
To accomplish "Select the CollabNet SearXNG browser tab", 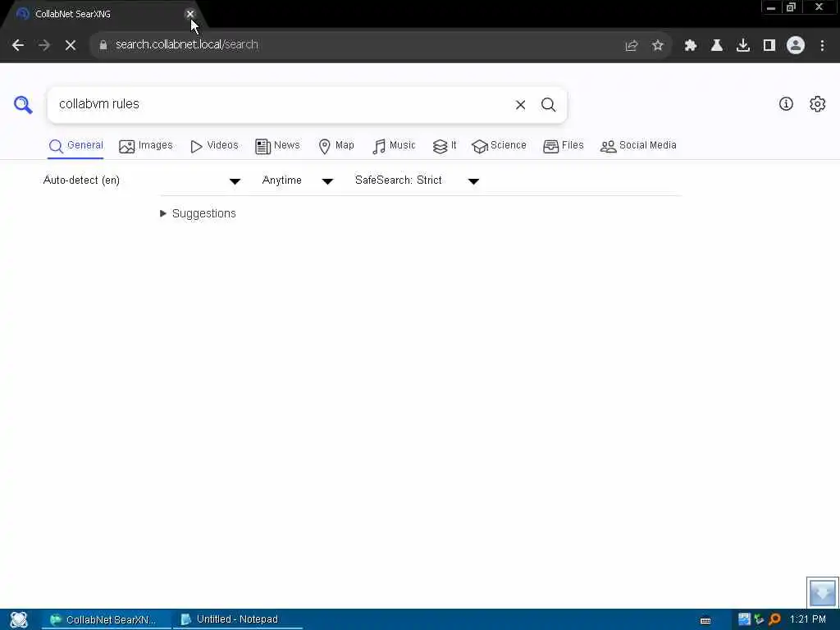I will pyautogui.click(x=102, y=14).
